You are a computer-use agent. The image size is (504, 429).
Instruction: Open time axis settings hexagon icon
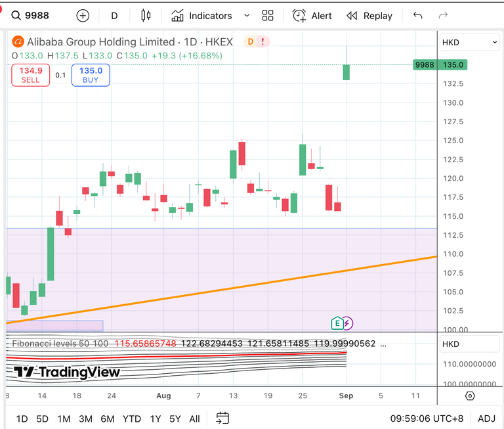point(470,396)
